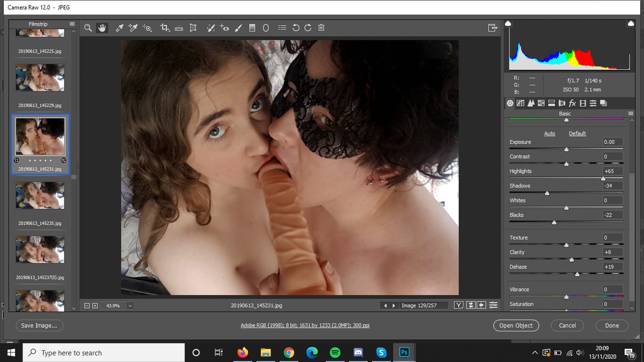Click the Highlights slider handle
Viewport: 644px width, 362px height.
coord(603,179)
